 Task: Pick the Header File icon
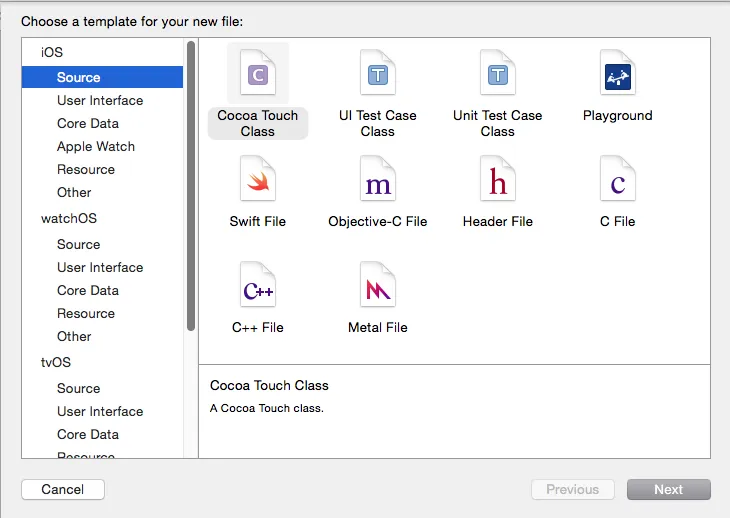click(497, 180)
